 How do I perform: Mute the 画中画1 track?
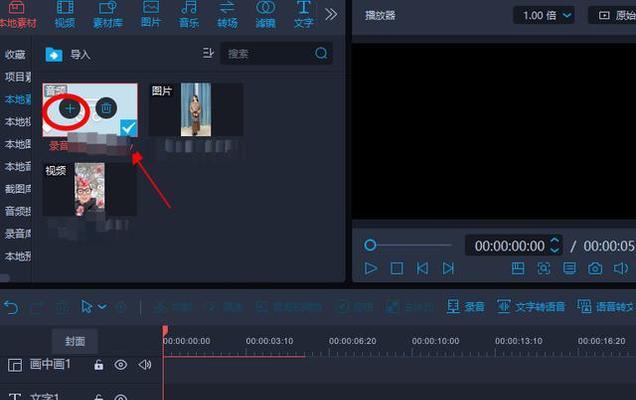click(x=145, y=365)
